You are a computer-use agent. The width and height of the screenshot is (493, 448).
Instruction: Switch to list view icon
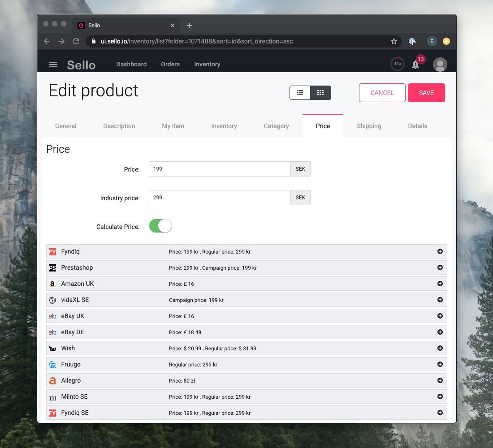click(x=300, y=93)
